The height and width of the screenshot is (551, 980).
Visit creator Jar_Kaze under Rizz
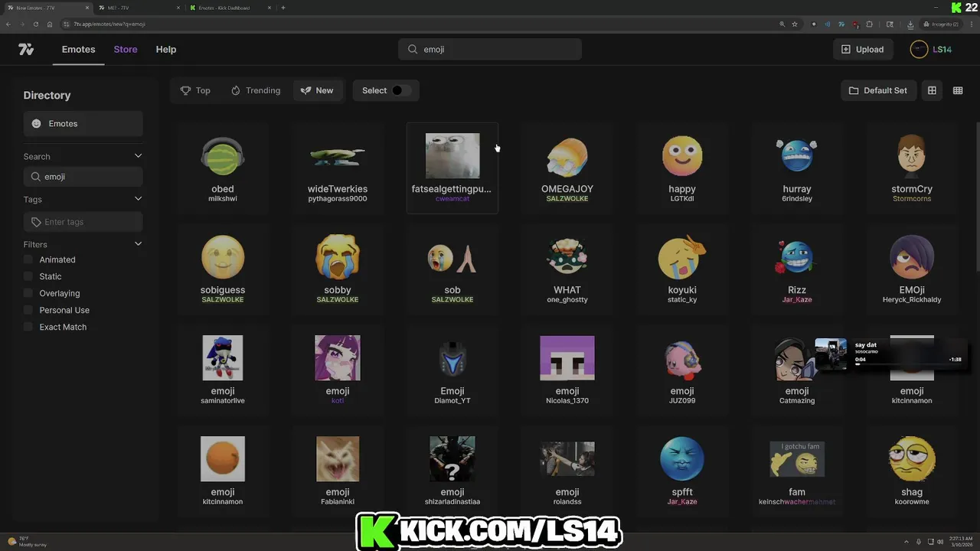(797, 300)
